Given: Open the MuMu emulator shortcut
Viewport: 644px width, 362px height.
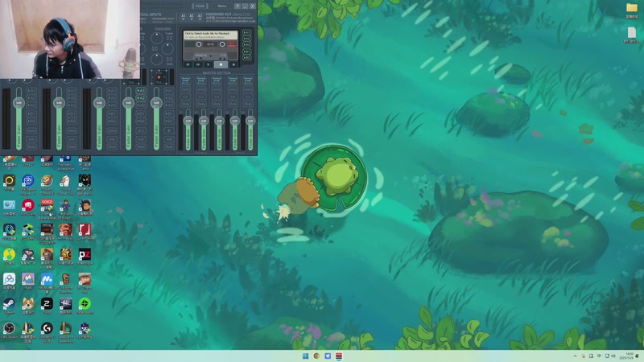Looking at the screenshot, I should (x=47, y=279).
